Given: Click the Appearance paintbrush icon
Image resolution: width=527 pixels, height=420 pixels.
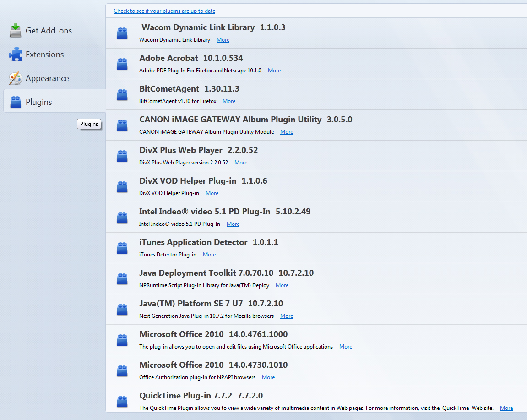Looking at the screenshot, I should tap(16, 78).
